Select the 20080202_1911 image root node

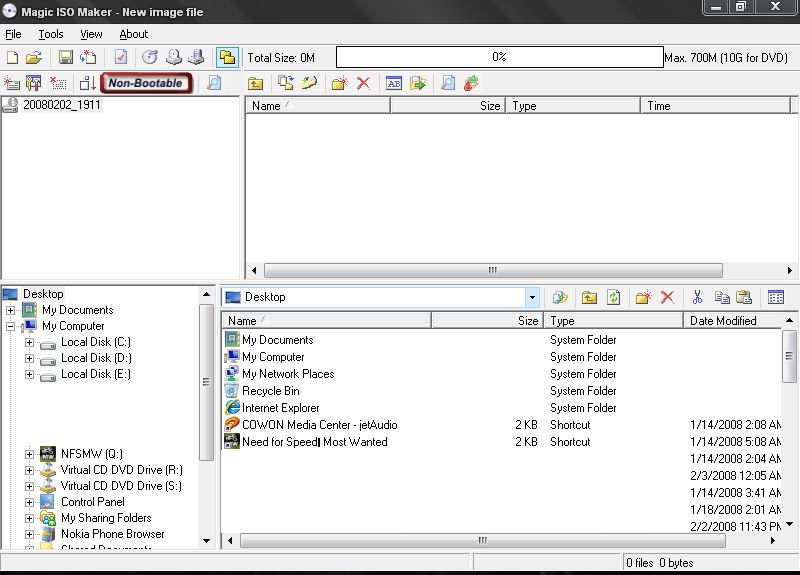[61, 105]
